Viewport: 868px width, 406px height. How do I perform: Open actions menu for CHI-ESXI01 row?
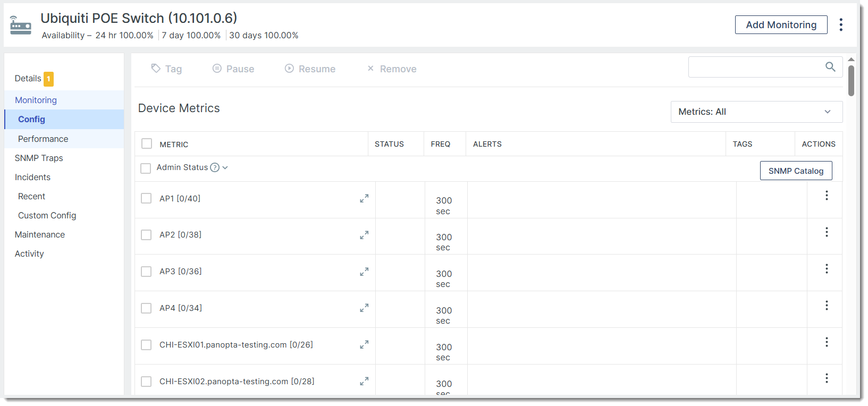coord(827,342)
